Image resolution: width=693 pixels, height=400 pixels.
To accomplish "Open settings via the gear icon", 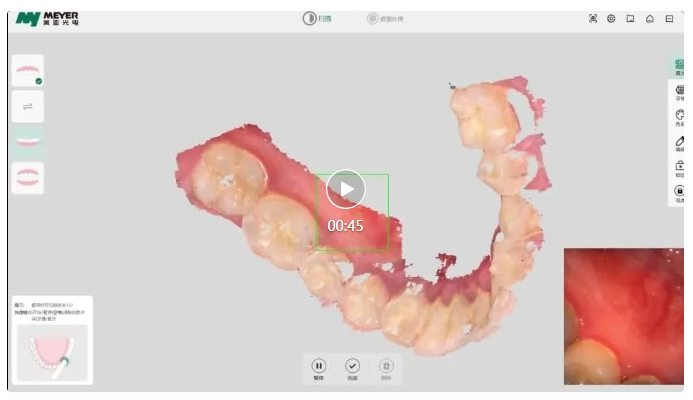I will (x=611, y=18).
